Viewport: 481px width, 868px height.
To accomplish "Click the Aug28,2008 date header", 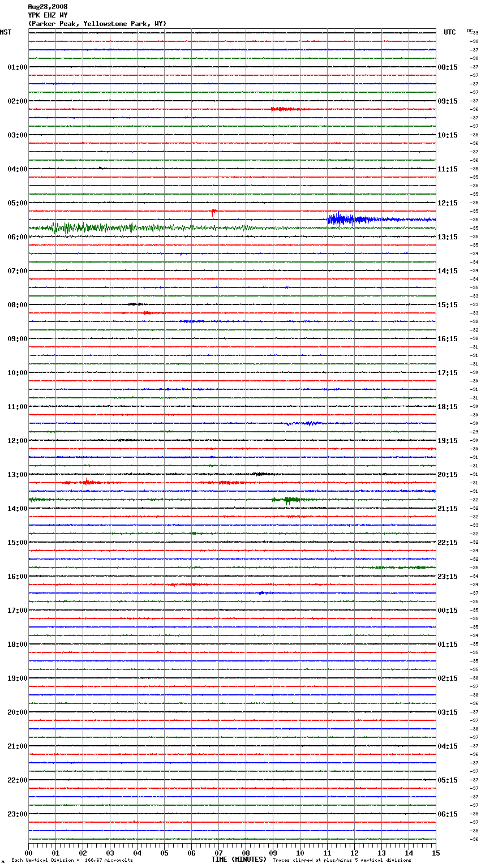I will coord(48,7).
